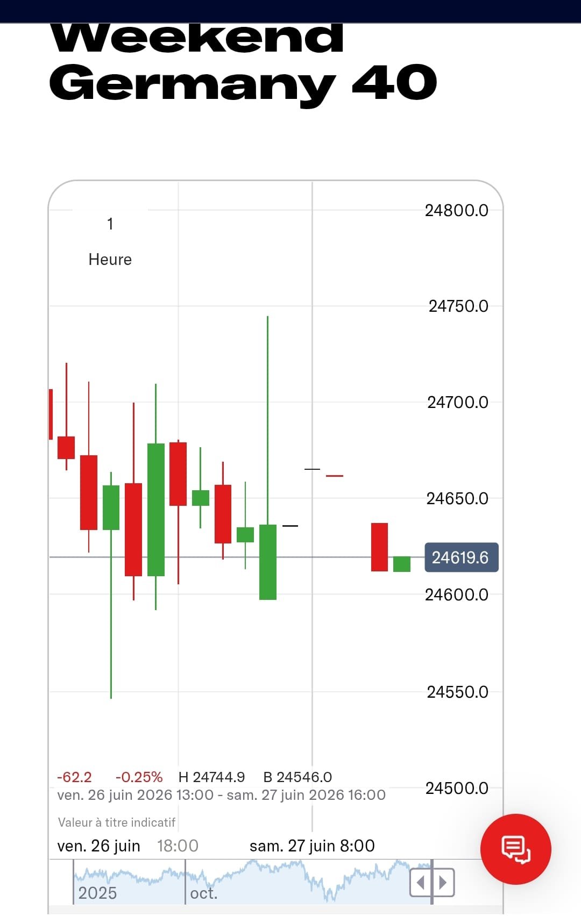Select the 24619.6 current price tag
The width and height of the screenshot is (581, 924).
(462, 557)
